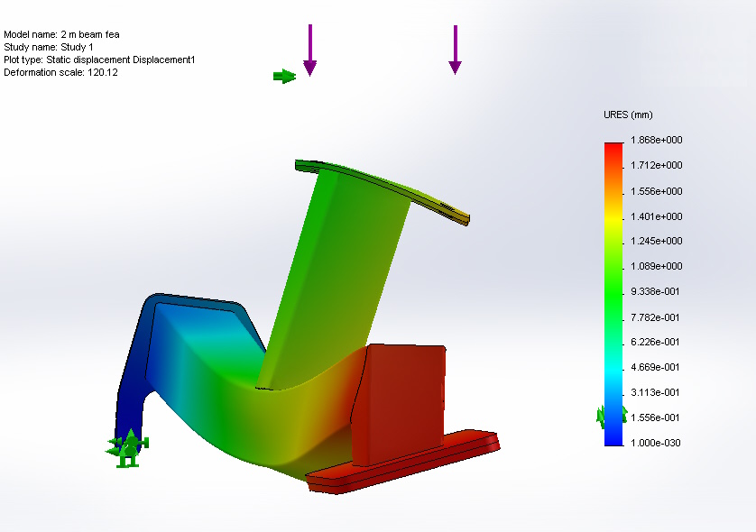This screenshot has height=532, width=756.
Task: Click the red top of color legend
Action: coord(613,150)
